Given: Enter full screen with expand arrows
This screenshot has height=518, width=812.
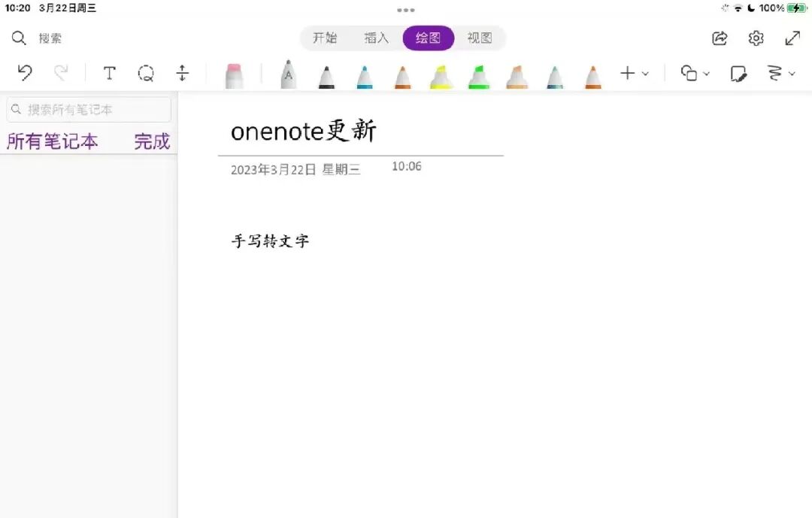Looking at the screenshot, I should coord(793,38).
